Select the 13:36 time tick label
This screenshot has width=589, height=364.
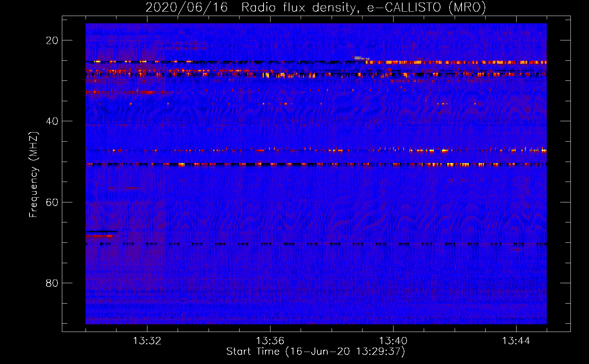click(270, 341)
